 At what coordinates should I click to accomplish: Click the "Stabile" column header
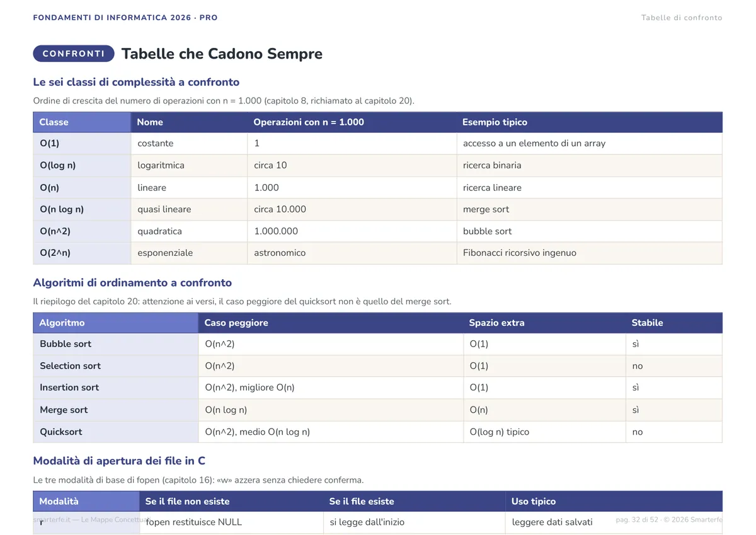tap(674, 323)
